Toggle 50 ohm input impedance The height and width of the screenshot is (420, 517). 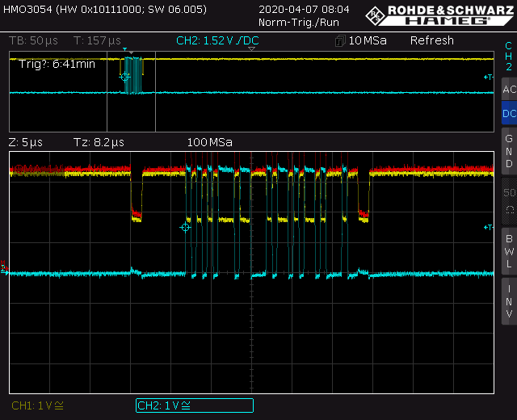click(x=509, y=201)
